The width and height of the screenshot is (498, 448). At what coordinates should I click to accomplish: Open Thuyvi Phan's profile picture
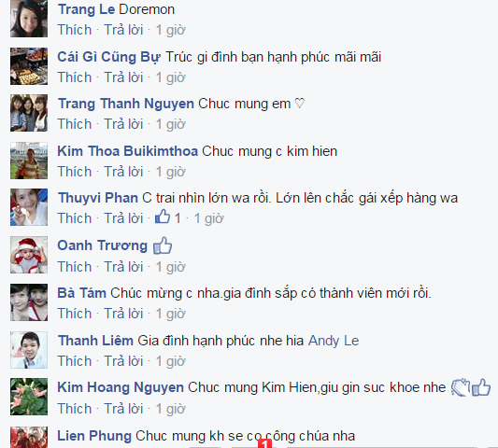(x=29, y=207)
